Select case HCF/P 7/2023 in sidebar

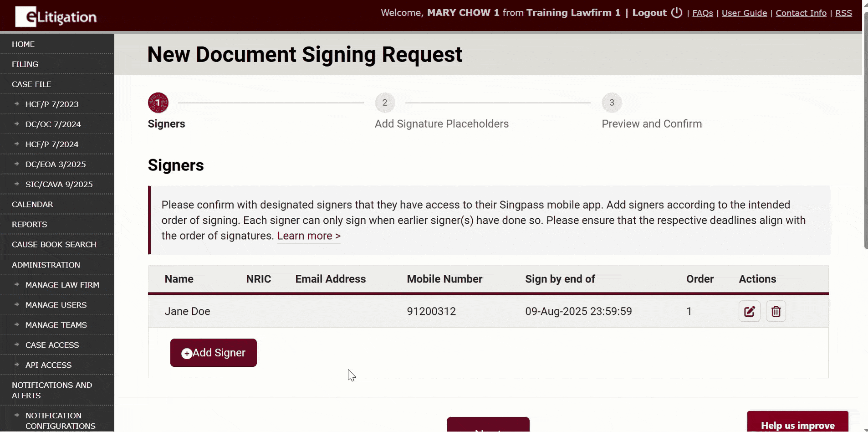(52, 104)
